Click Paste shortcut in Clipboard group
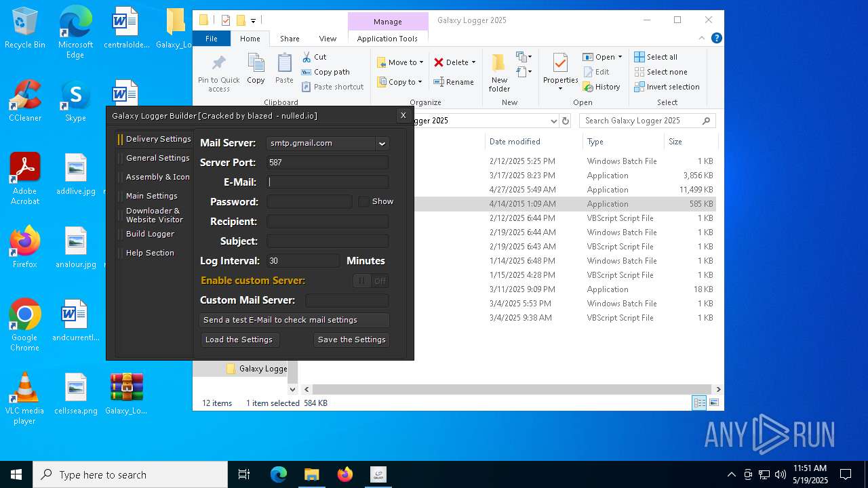This screenshot has width=868, height=488. [332, 87]
